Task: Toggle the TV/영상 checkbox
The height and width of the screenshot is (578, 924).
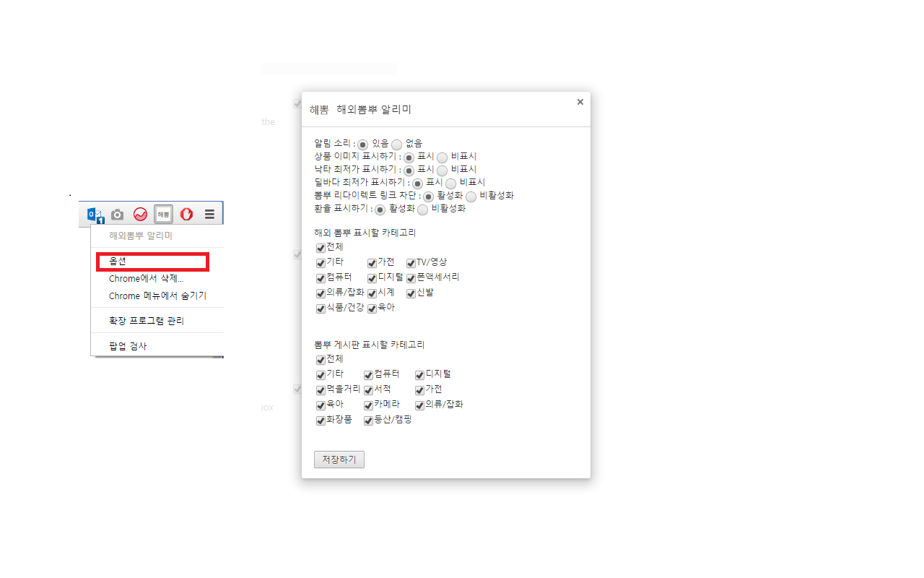Action: [411, 263]
